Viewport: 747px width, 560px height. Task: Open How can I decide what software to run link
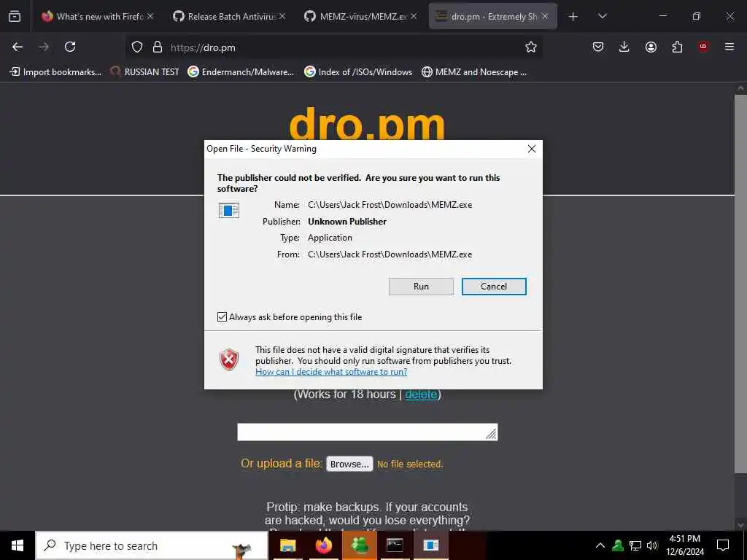[331, 372]
